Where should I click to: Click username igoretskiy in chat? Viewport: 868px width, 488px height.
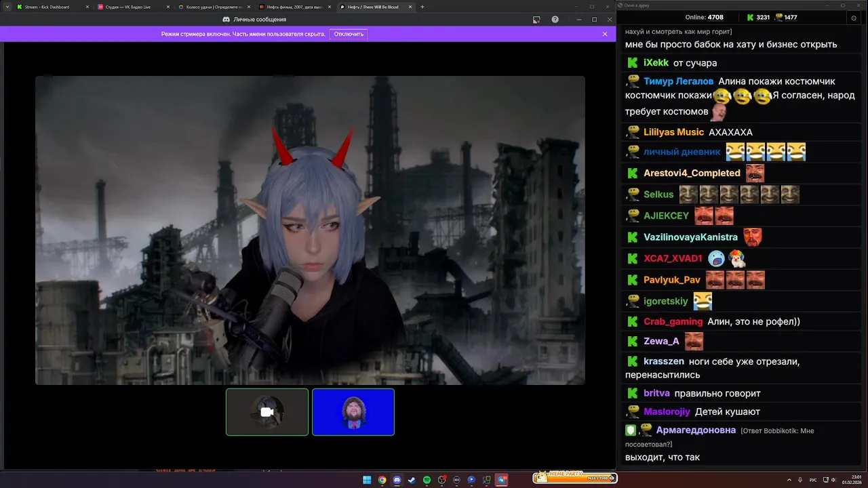(x=666, y=301)
